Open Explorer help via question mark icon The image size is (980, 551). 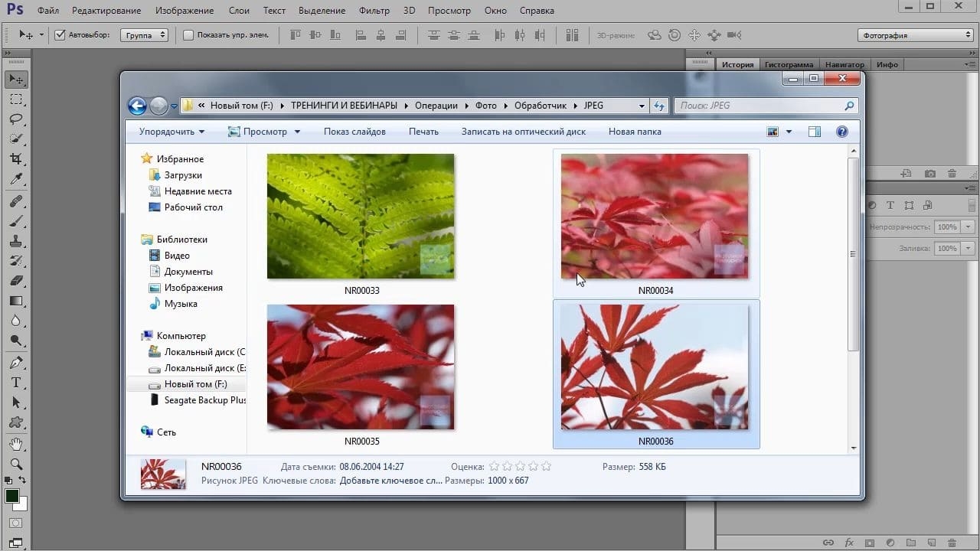point(842,132)
